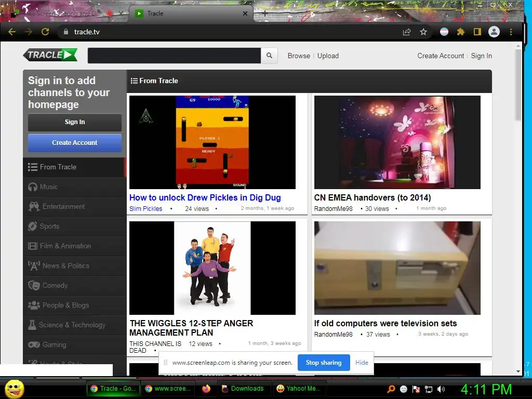Screen dimensions: 532x399
Task: Select the Entertainment category
Action: (75, 206)
